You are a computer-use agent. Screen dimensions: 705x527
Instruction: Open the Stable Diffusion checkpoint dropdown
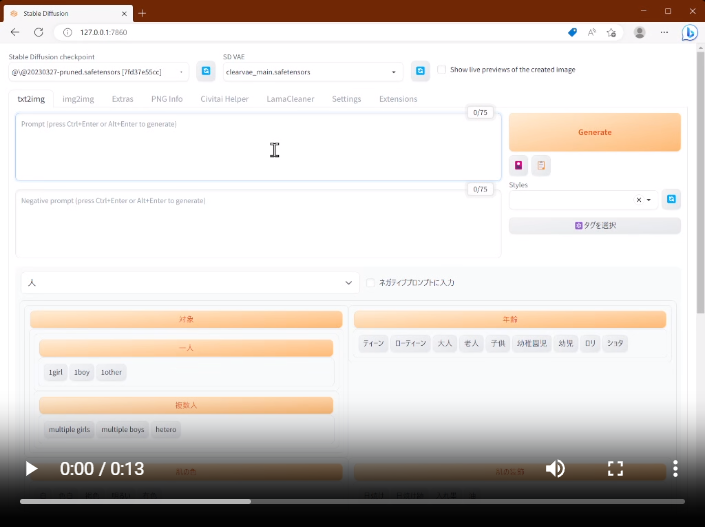point(98,72)
